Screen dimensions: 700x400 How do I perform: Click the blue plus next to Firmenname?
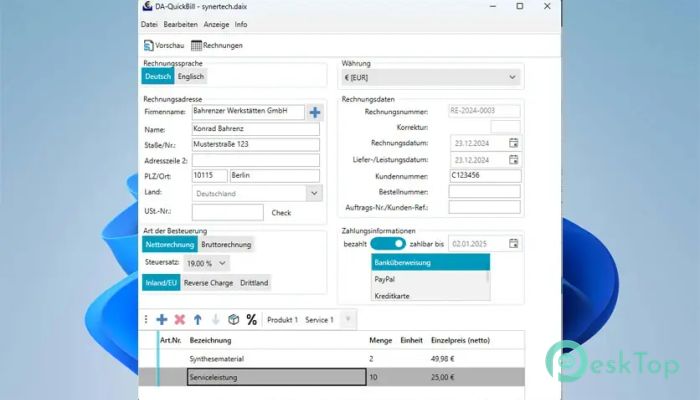click(x=315, y=112)
